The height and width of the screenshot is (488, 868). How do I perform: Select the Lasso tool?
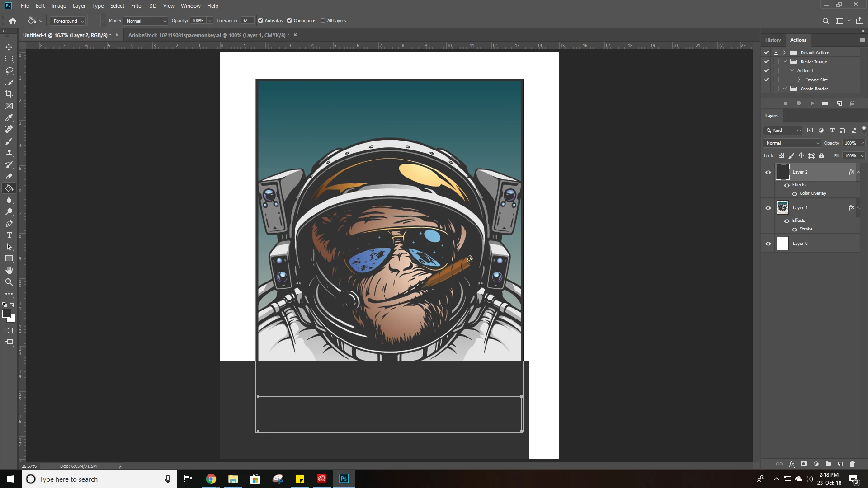9,70
